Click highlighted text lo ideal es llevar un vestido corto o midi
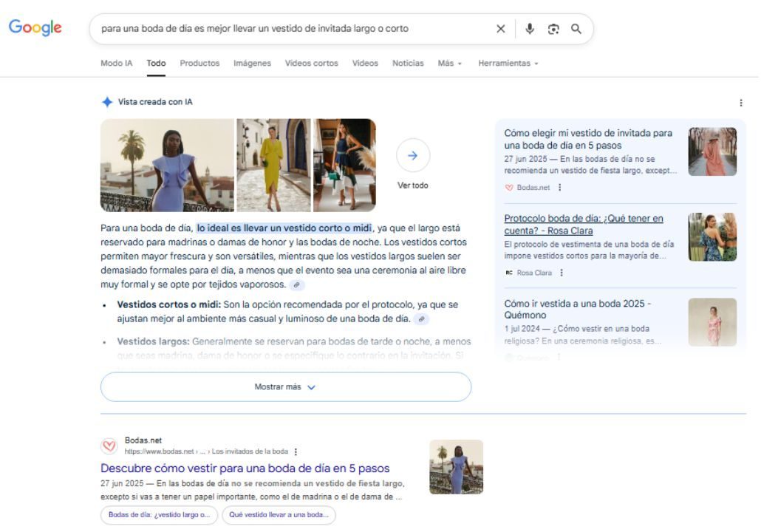This screenshot has height=532, width=761. (x=284, y=228)
